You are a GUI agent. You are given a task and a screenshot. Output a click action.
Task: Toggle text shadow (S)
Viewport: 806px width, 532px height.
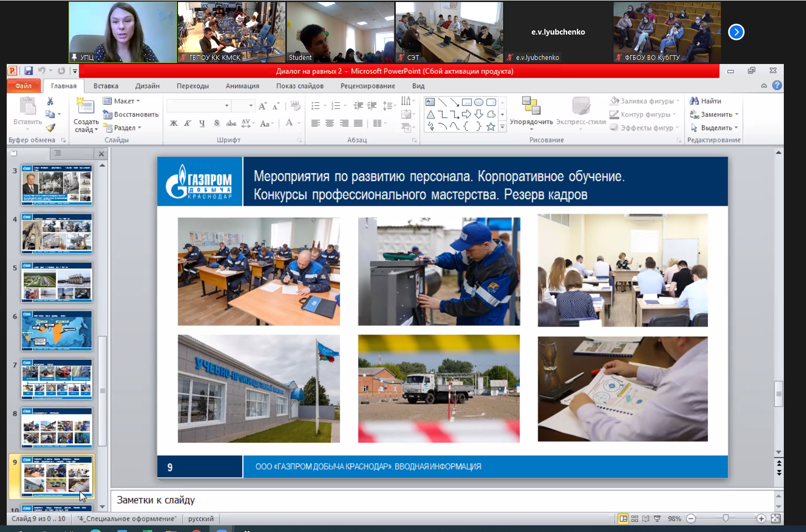[217, 123]
